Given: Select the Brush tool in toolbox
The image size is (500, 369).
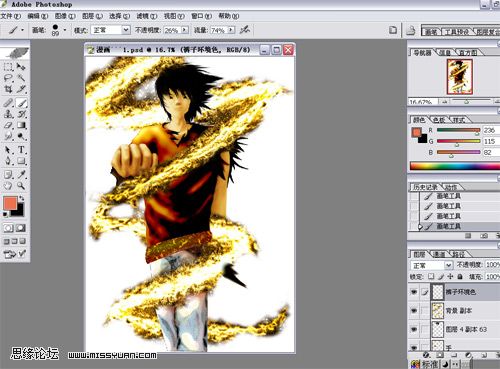Looking at the screenshot, I should (22, 103).
